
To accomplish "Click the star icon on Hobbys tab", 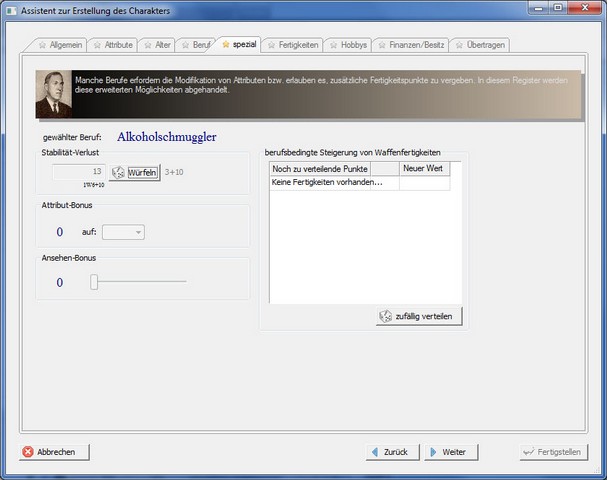I will click(x=334, y=45).
